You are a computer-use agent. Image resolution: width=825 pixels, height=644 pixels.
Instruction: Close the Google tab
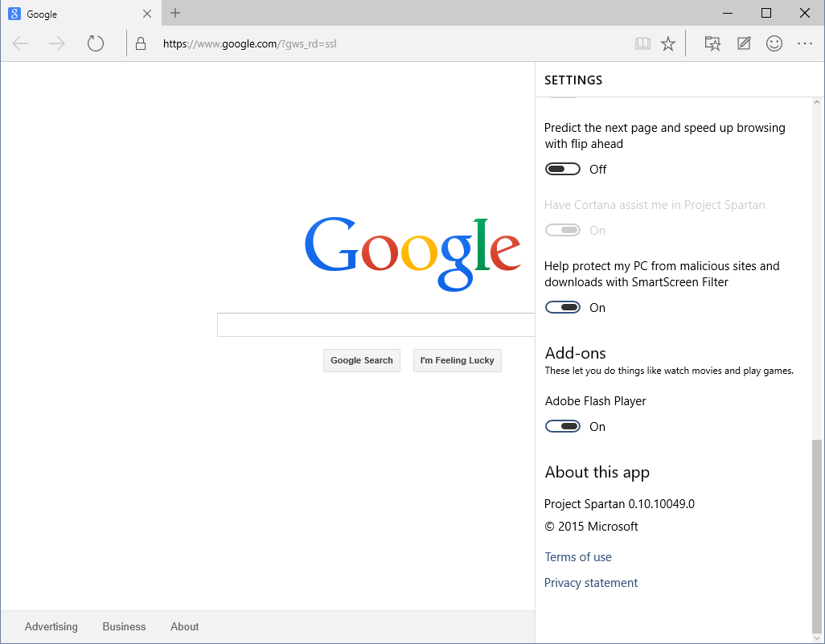pyautogui.click(x=146, y=14)
